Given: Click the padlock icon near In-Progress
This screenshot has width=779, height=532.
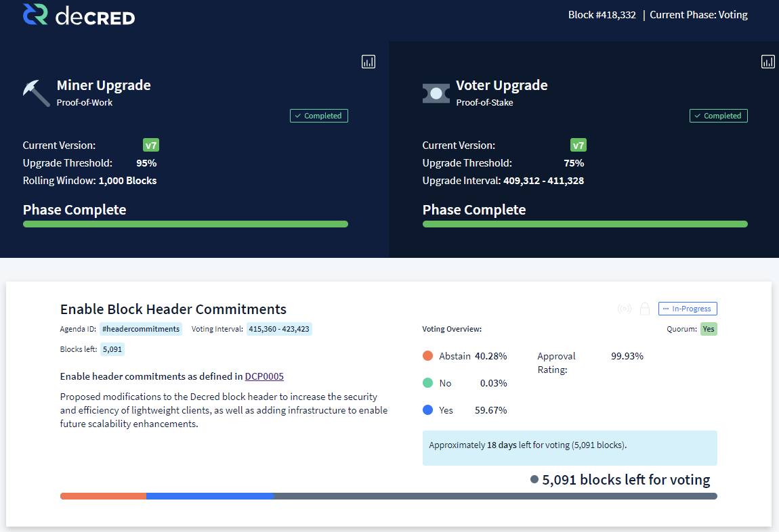Looking at the screenshot, I should [x=645, y=309].
